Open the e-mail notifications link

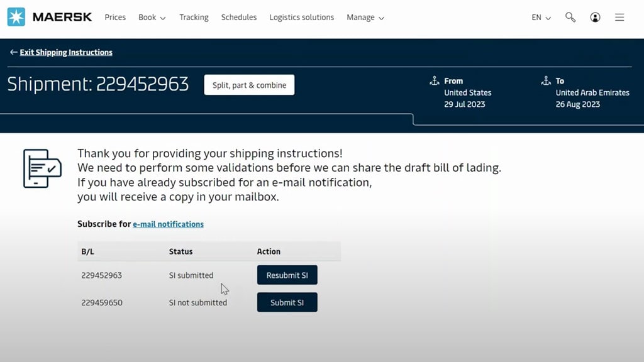(168, 224)
